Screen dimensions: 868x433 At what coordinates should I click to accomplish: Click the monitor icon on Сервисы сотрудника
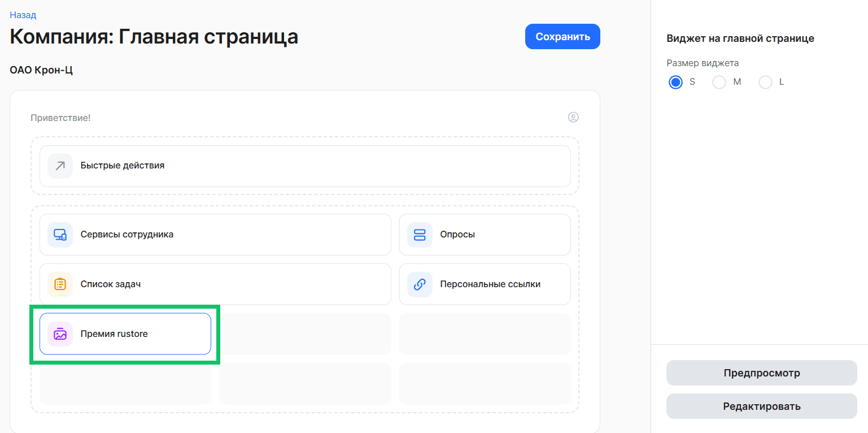(60, 235)
